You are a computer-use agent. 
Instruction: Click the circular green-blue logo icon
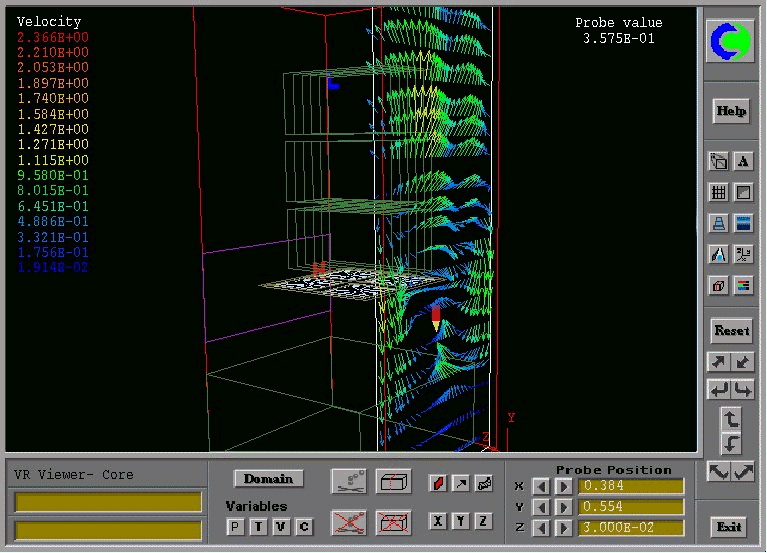tap(731, 41)
